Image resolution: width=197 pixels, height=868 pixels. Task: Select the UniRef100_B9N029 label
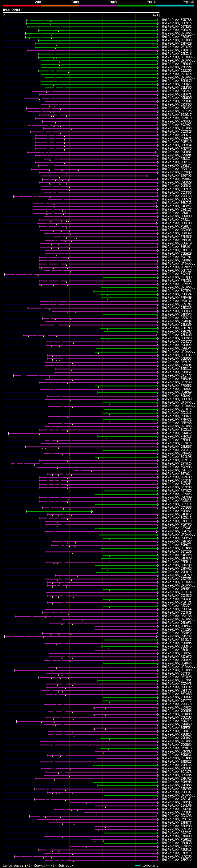(x=176, y=43)
